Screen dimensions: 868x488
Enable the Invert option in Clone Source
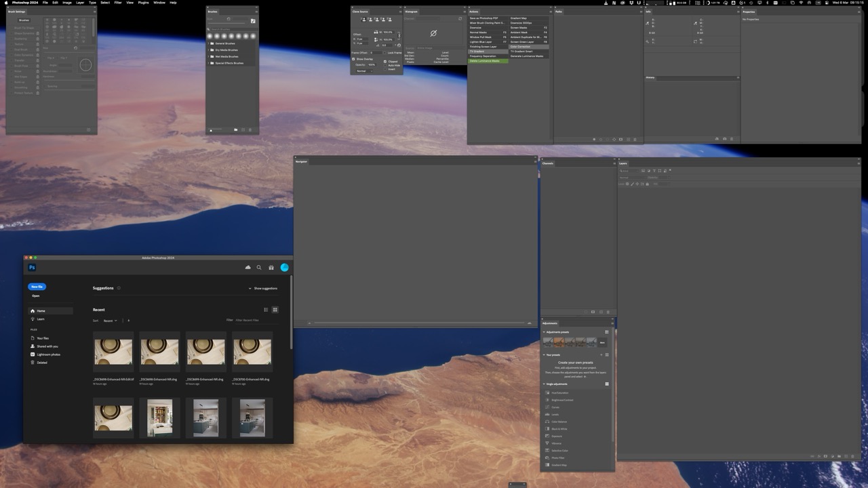coord(385,69)
